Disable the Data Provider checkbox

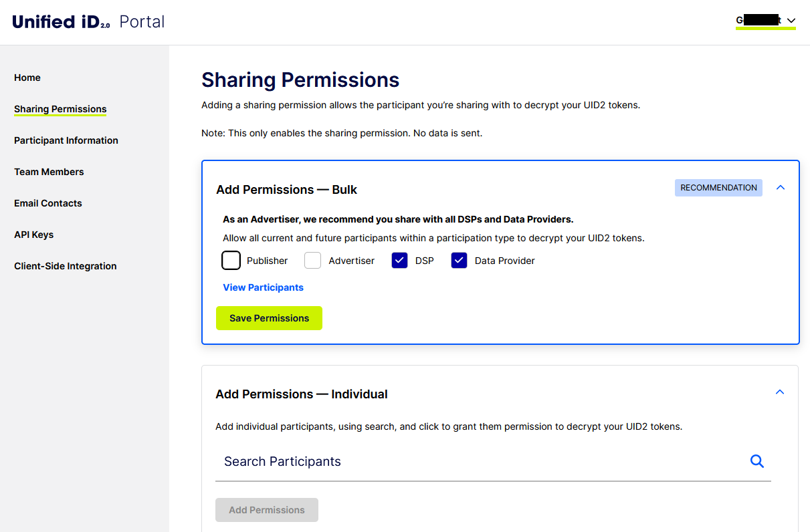pos(459,260)
